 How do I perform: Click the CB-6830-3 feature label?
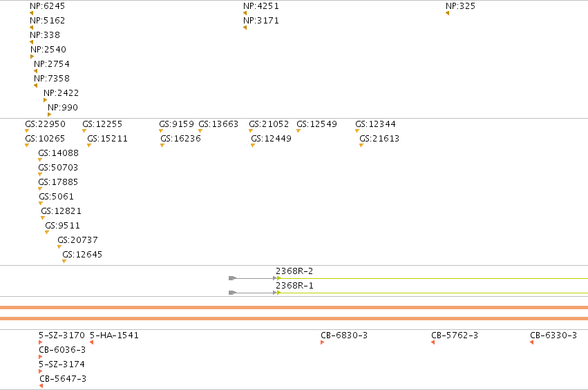coord(344,335)
